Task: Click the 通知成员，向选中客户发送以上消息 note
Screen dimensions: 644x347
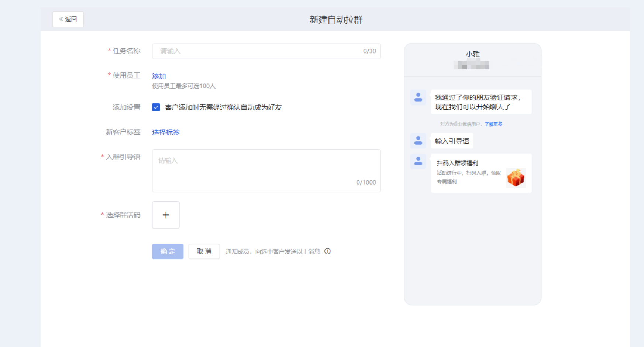Action: [273, 252]
